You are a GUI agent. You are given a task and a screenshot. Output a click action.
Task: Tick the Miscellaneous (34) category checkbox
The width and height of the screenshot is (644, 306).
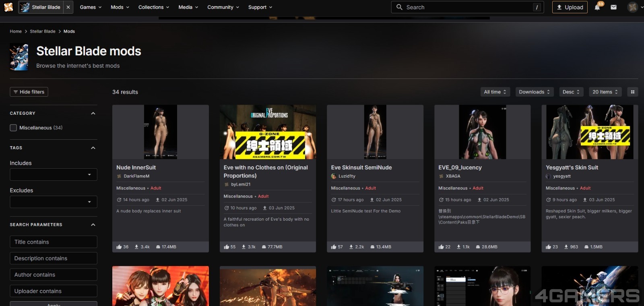pyautogui.click(x=13, y=128)
